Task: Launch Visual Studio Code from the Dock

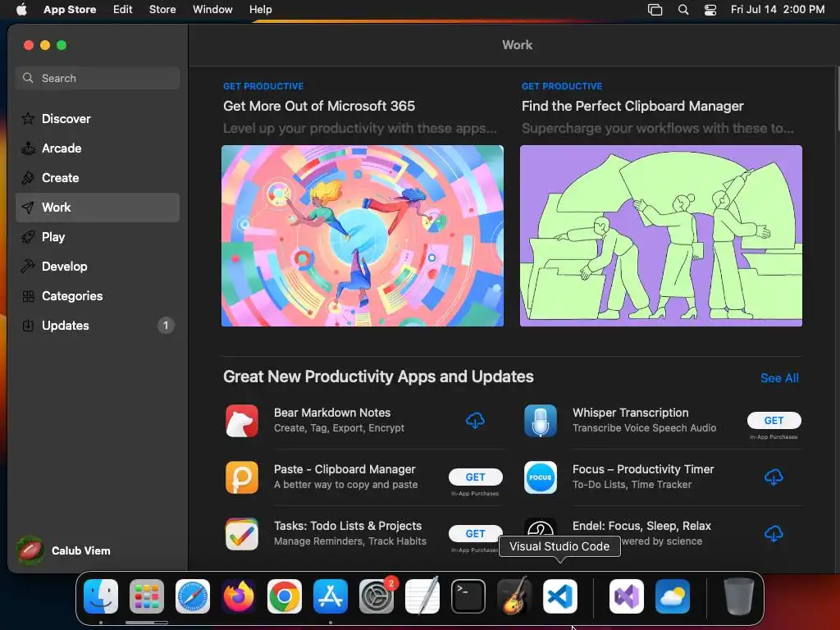Action: pos(560,596)
